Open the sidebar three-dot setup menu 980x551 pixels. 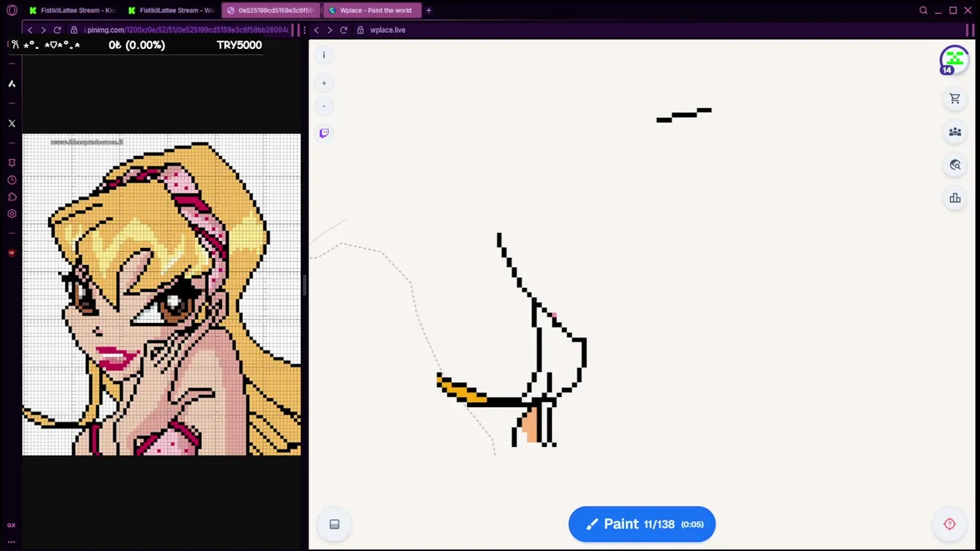tap(11, 541)
